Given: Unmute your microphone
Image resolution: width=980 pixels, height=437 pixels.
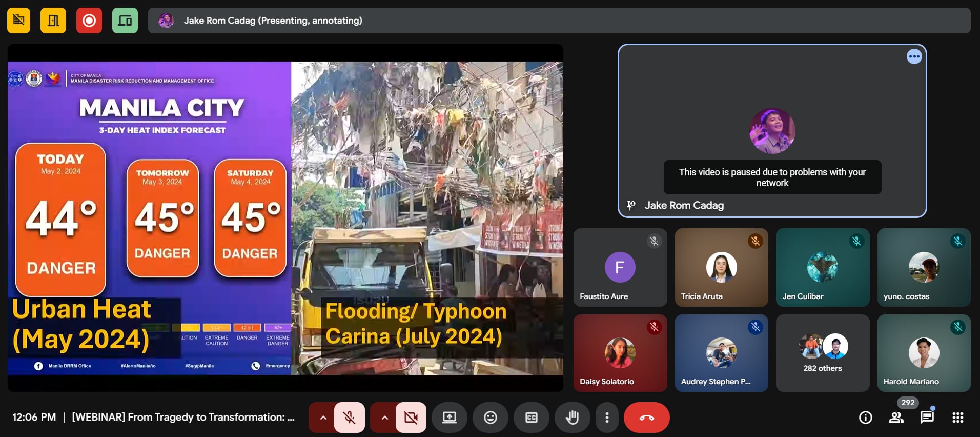Looking at the screenshot, I should [350, 418].
